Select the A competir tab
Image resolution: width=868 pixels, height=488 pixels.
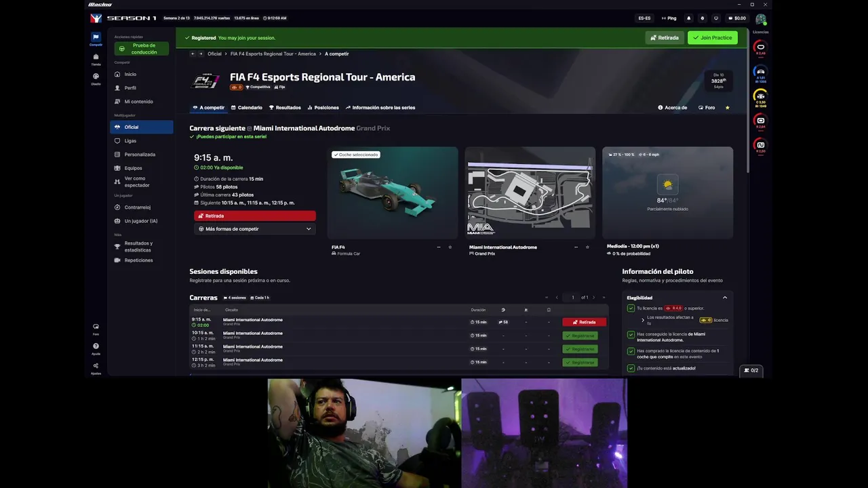click(209, 108)
